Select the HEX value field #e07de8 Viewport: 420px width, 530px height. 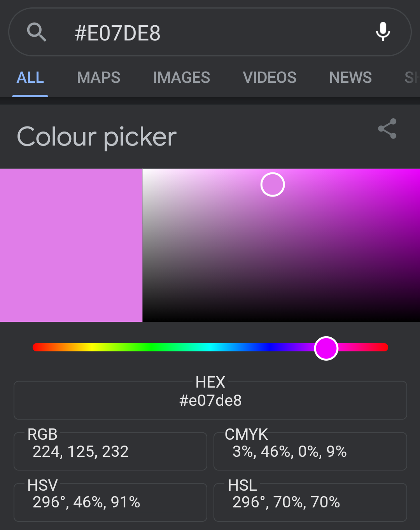click(x=210, y=400)
